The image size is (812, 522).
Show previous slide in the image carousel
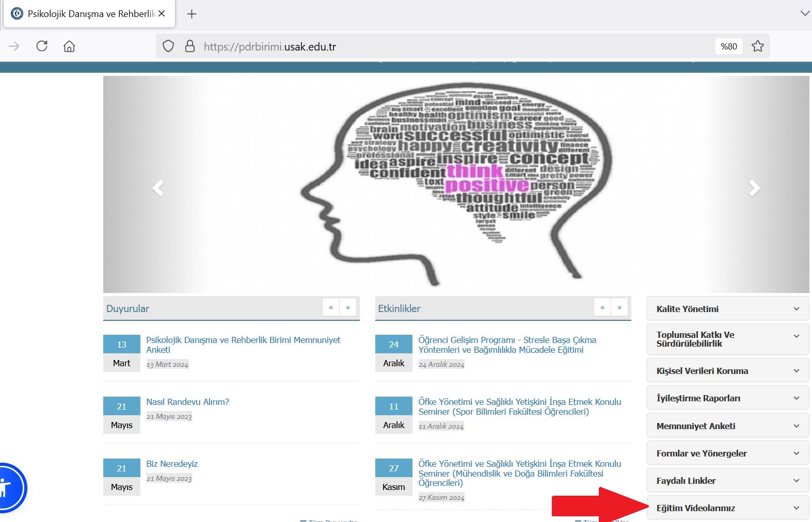(158, 188)
